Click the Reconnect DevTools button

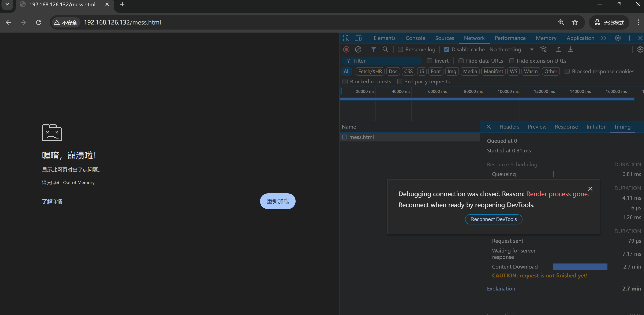[x=494, y=219]
